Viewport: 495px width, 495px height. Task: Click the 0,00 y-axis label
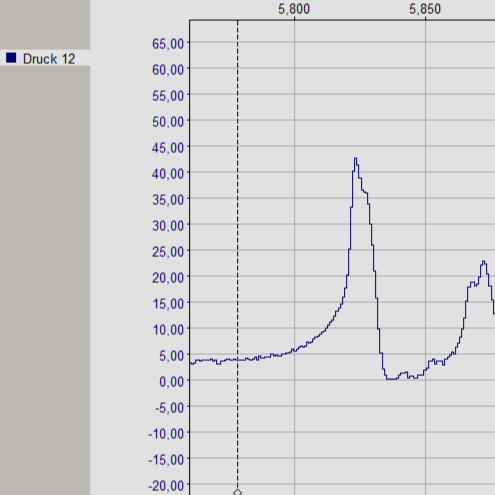pos(172,382)
